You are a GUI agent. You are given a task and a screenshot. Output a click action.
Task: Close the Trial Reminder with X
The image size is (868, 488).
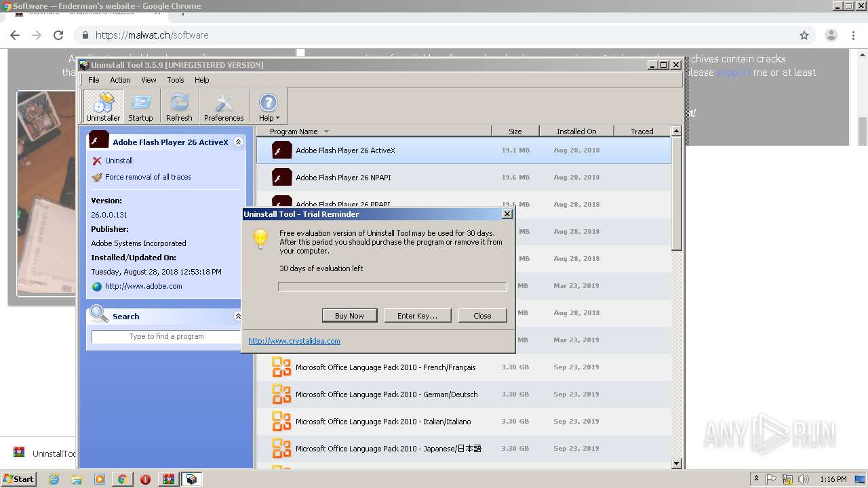coord(507,214)
